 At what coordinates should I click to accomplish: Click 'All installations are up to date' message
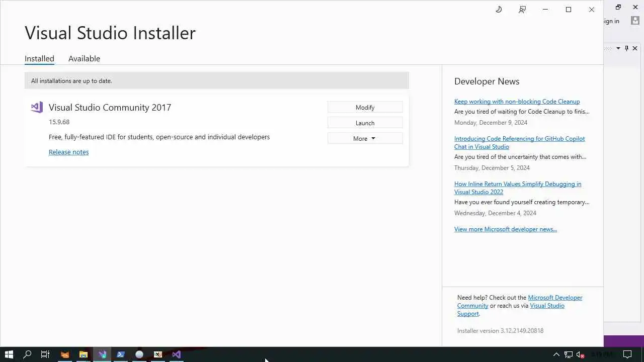click(x=71, y=80)
